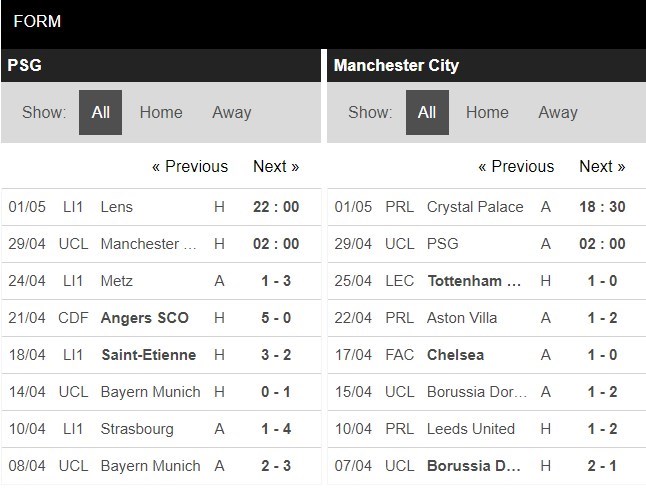The width and height of the screenshot is (646, 495).
Task: Open the Strasbourg team link
Action: [x=137, y=429]
